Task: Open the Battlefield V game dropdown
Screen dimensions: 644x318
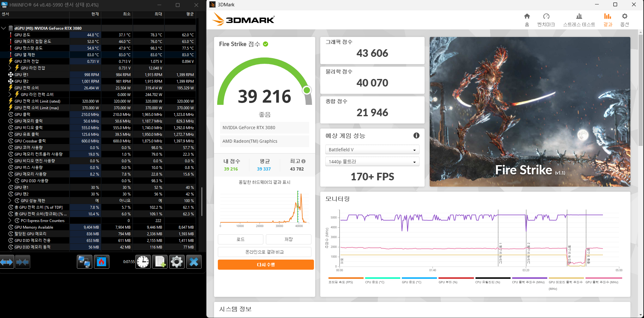Action: (x=372, y=150)
